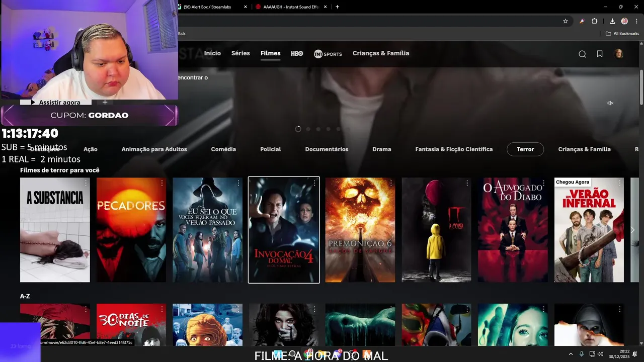Open Chrome Downloads icon
This screenshot has width=644, height=362.
coord(612,21)
